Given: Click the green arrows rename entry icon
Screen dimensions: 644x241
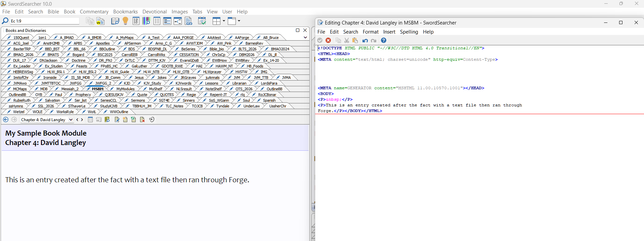Looking at the screenshot, I should 134,119.
